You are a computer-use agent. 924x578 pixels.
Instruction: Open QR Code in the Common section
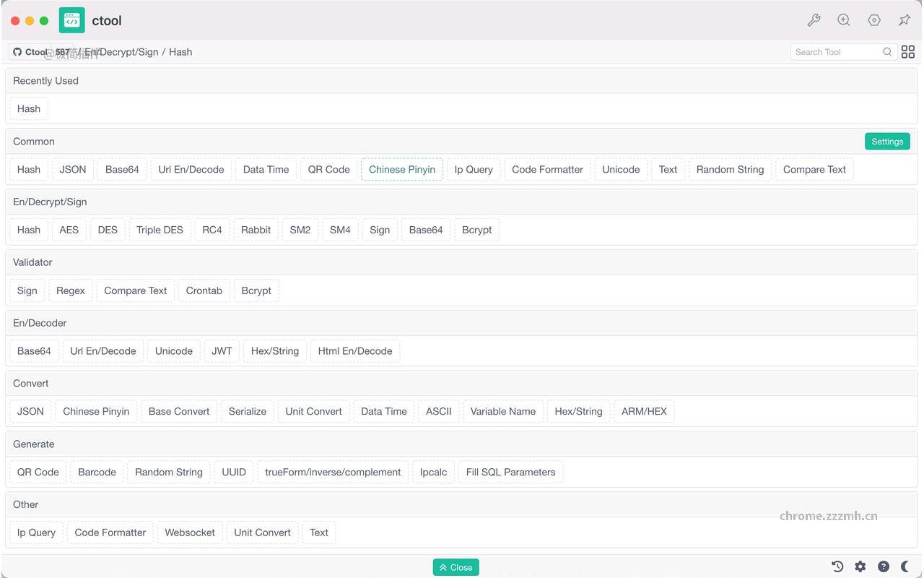(329, 170)
